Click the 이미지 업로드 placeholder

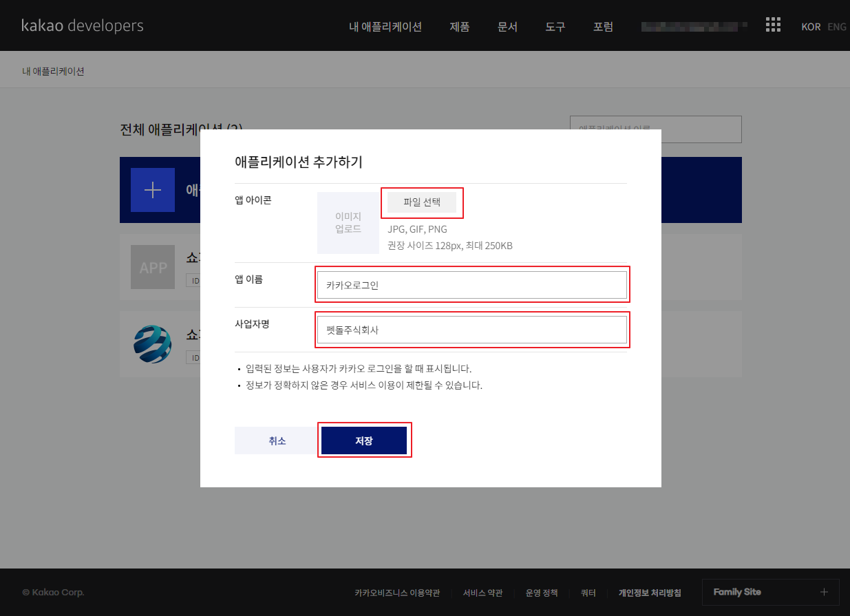348,223
